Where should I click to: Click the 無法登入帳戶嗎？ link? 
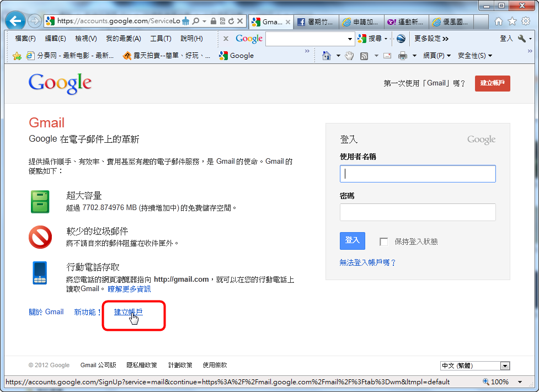tap(368, 263)
